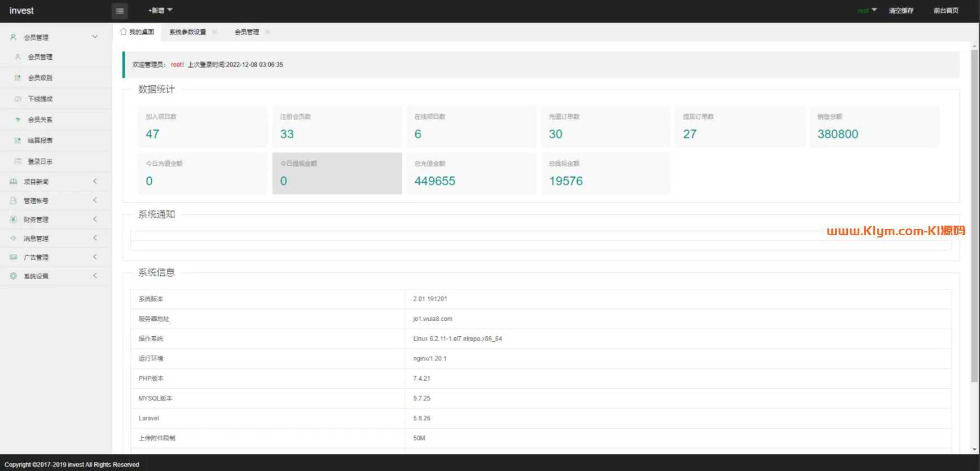
Task: Click the yen icon beside 财务管理
Action: pyautogui.click(x=14, y=219)
